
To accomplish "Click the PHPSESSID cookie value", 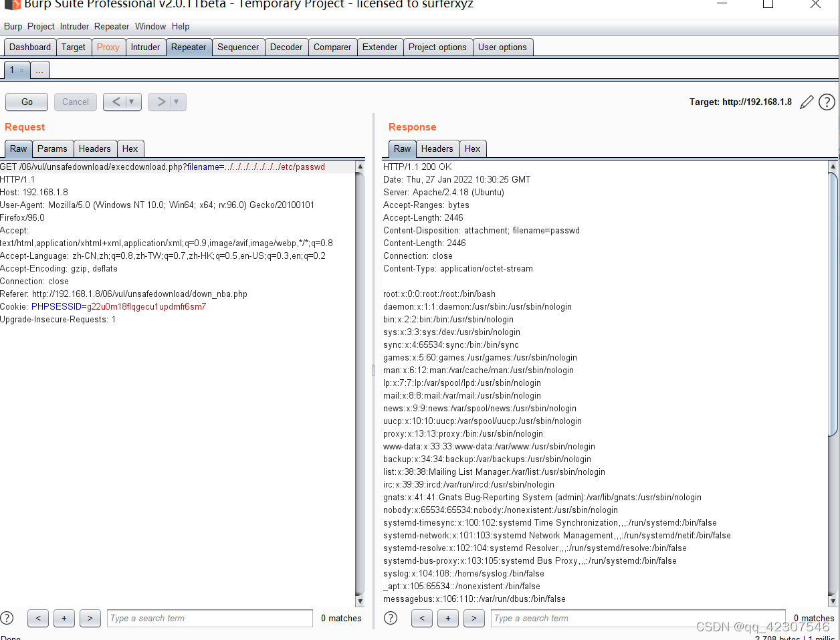I will point(146,307).
